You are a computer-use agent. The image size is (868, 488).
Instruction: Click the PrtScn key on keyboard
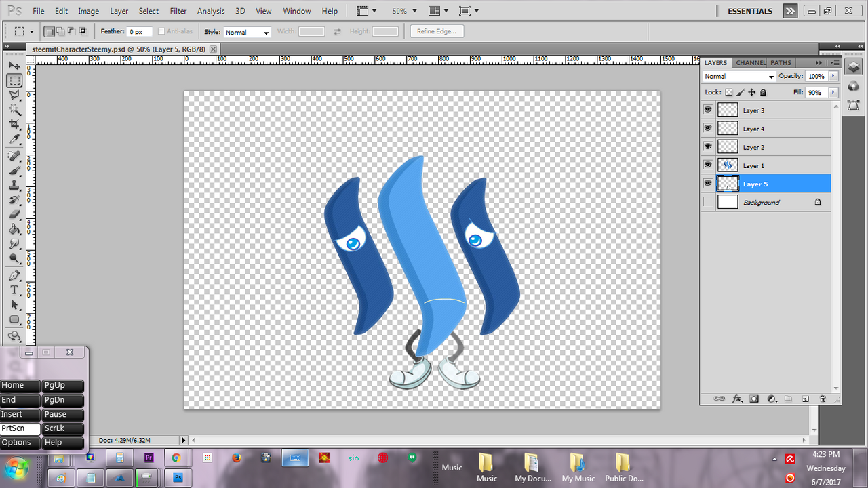point(20,428)
